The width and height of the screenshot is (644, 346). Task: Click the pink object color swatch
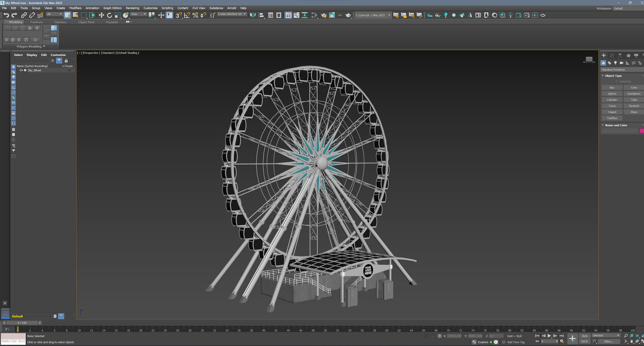coord(641,131)
